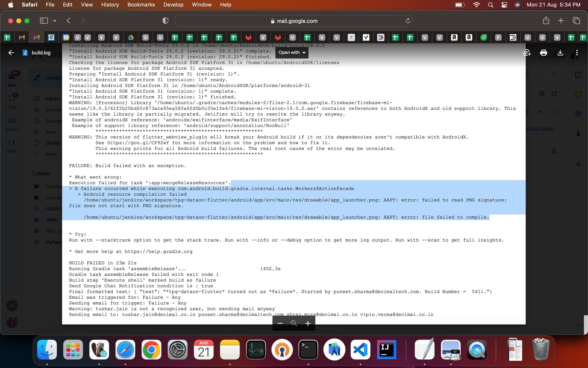Navigate back in Safari
The height and width of the screenshot is (368, 588).
pos(69,21)
